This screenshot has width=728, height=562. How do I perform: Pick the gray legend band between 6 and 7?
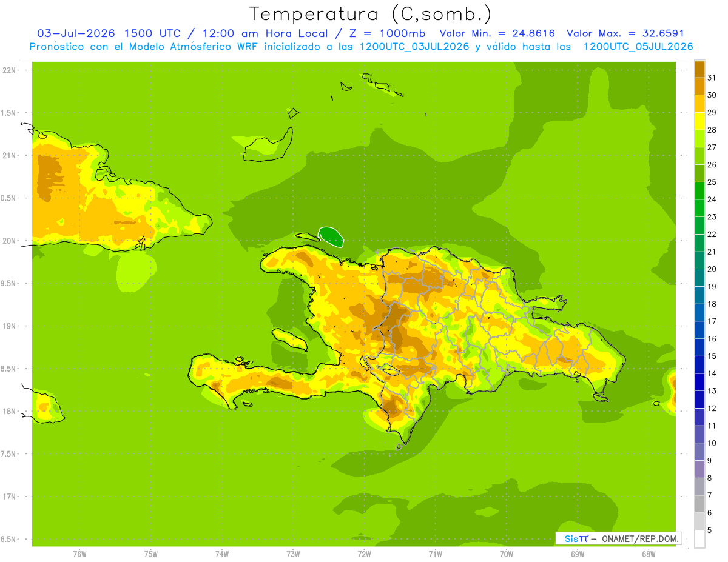coord(699,504)
